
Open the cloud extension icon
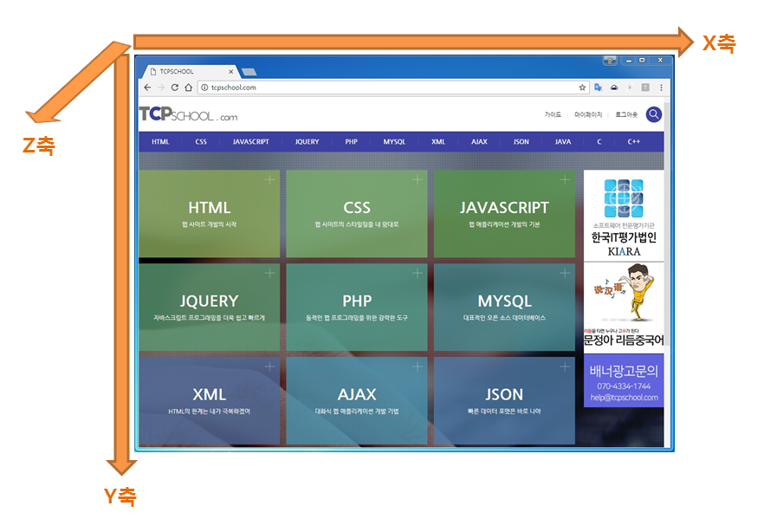(614, 88)
